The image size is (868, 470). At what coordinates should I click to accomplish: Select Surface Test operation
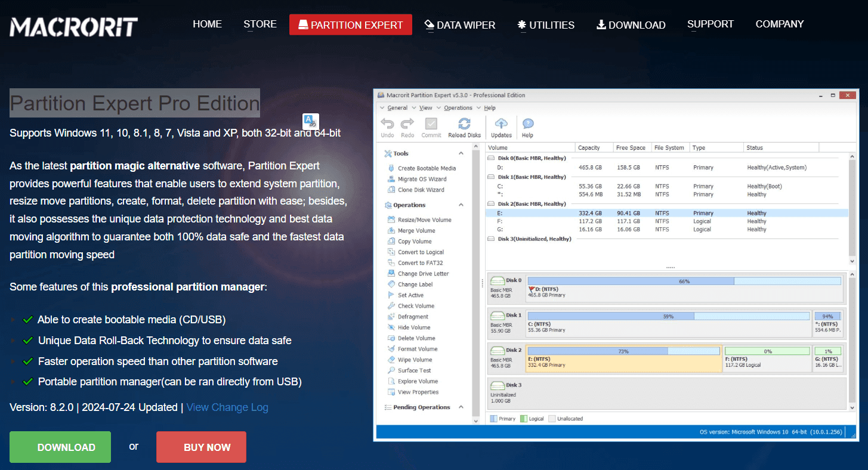pos(409,370)
